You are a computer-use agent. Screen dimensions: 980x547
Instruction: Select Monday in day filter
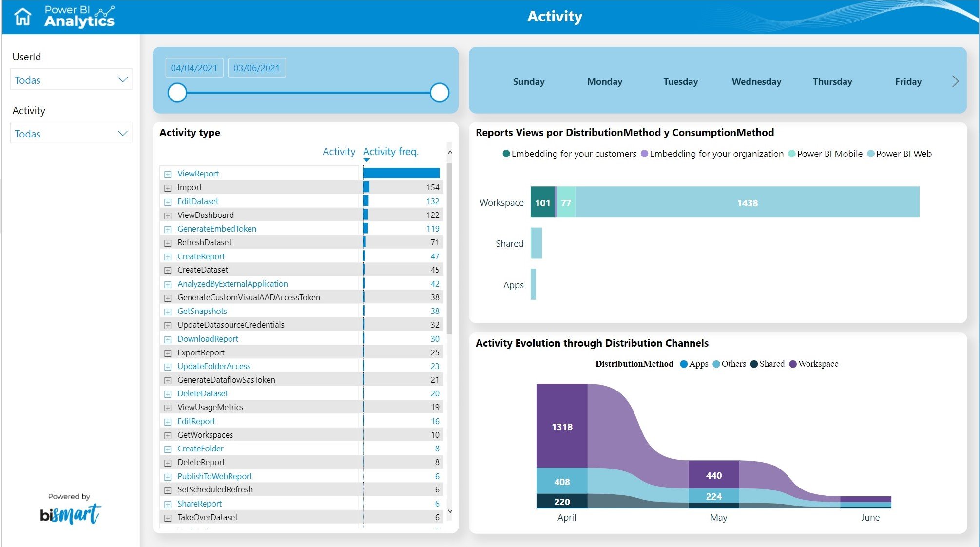pyautogui.click(x=604, y=82)
